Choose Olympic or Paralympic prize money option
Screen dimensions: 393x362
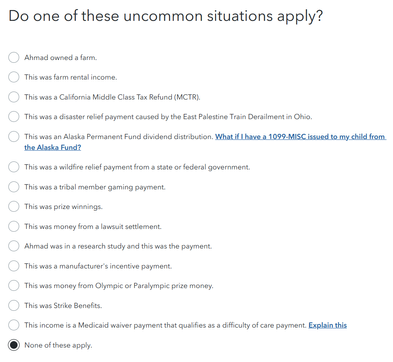[14, 286]
